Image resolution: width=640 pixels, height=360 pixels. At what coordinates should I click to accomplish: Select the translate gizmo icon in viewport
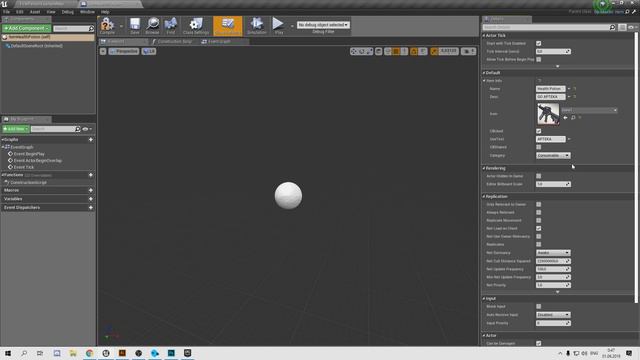(353, 51)
